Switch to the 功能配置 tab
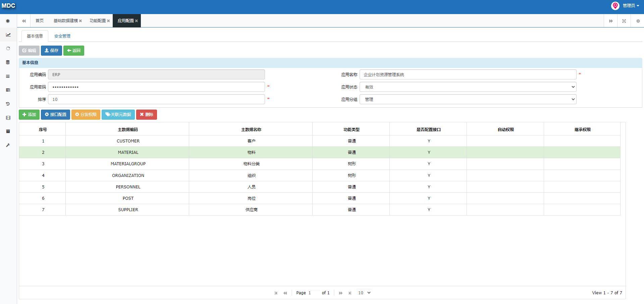This screenshot has height=304, width=644. click(x=98, y=21)
